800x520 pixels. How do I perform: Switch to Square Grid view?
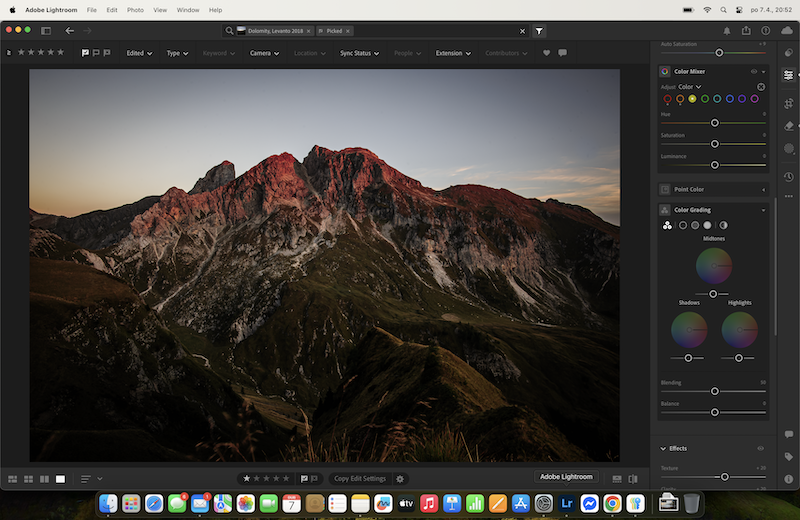(29, 479)
